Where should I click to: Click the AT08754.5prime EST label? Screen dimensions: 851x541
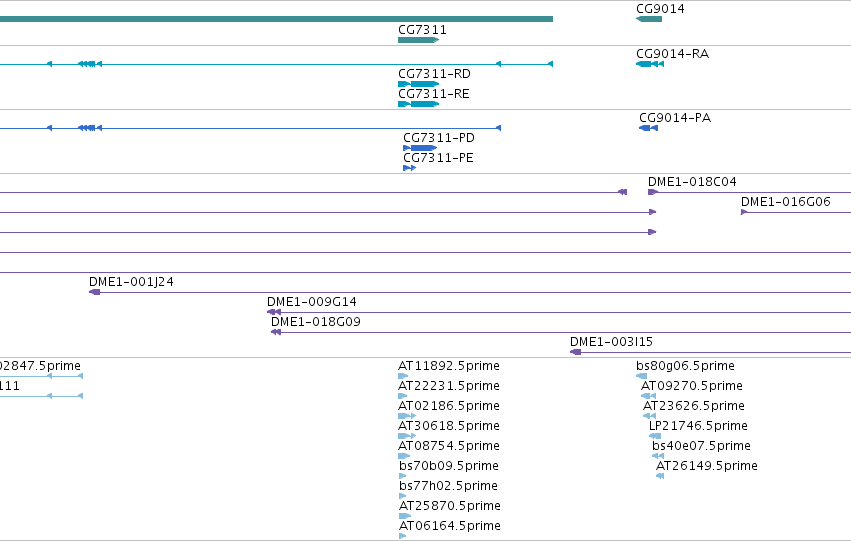tap(449, 446)
